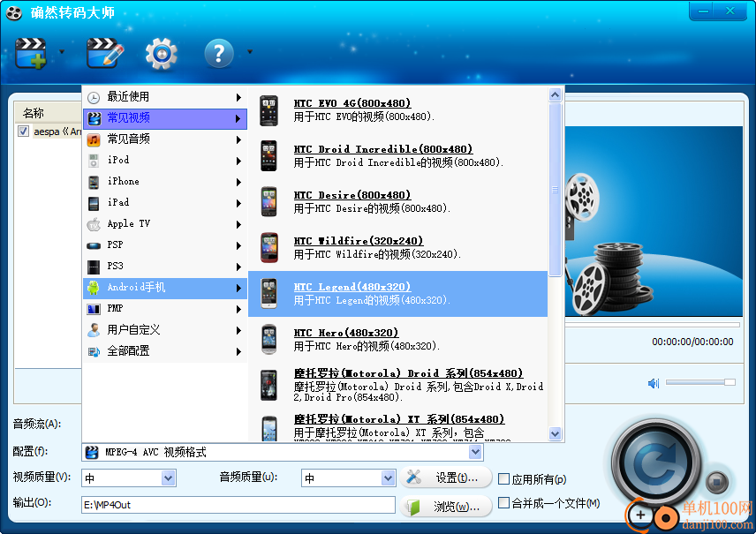Expand the Apple TV submenu arrow
Viewport: 756px width, 534px height.
238,224
